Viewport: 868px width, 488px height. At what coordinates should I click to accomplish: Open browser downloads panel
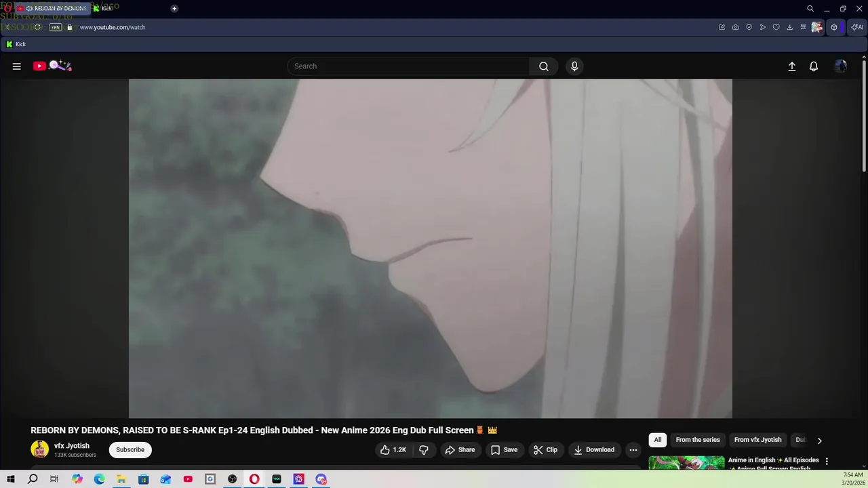click(789, 27)
